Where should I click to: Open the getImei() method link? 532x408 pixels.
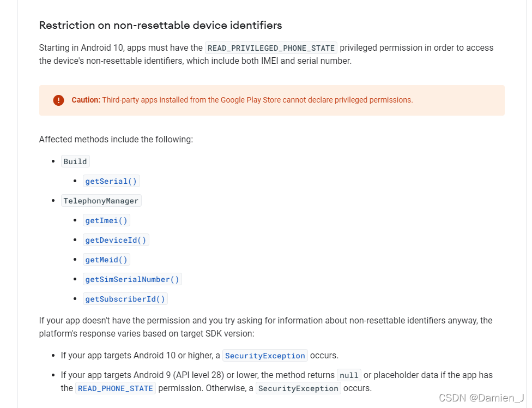pos(106,220)
